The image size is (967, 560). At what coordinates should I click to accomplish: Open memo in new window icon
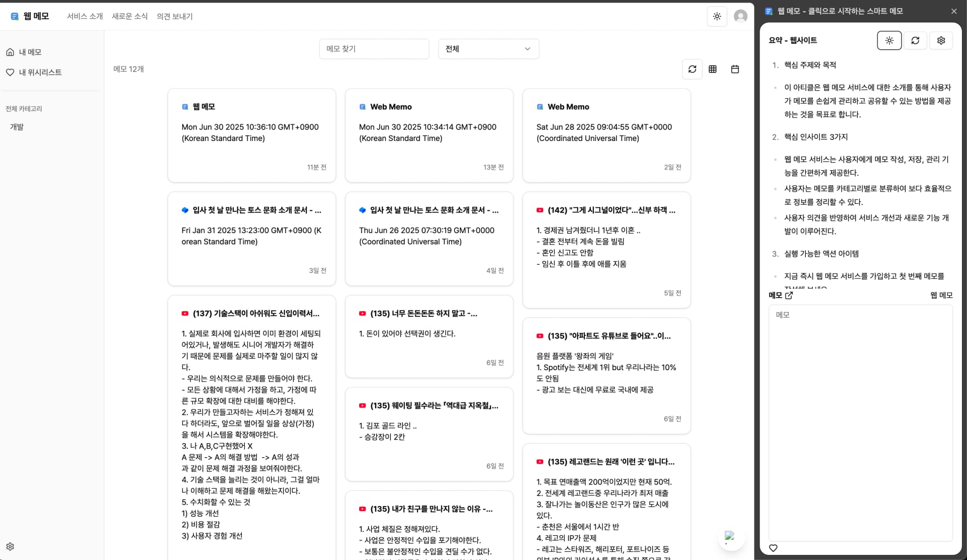point(789,295)
